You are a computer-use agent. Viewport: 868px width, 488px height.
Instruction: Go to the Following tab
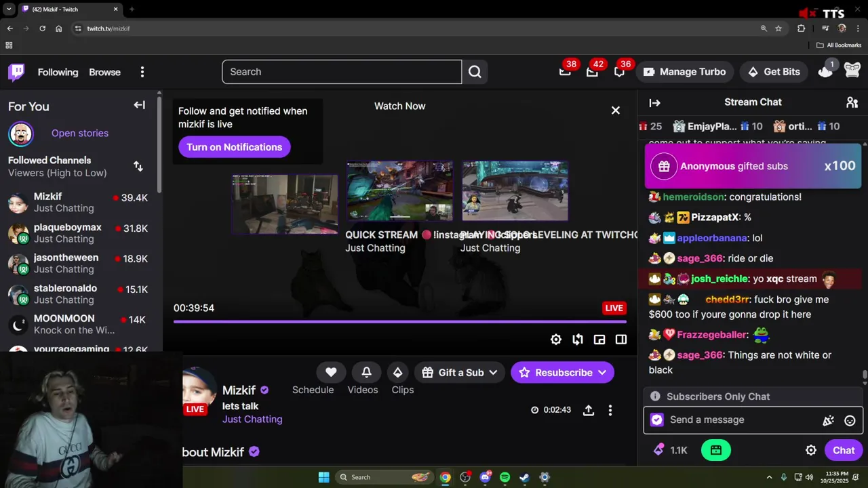pos(58,72)
